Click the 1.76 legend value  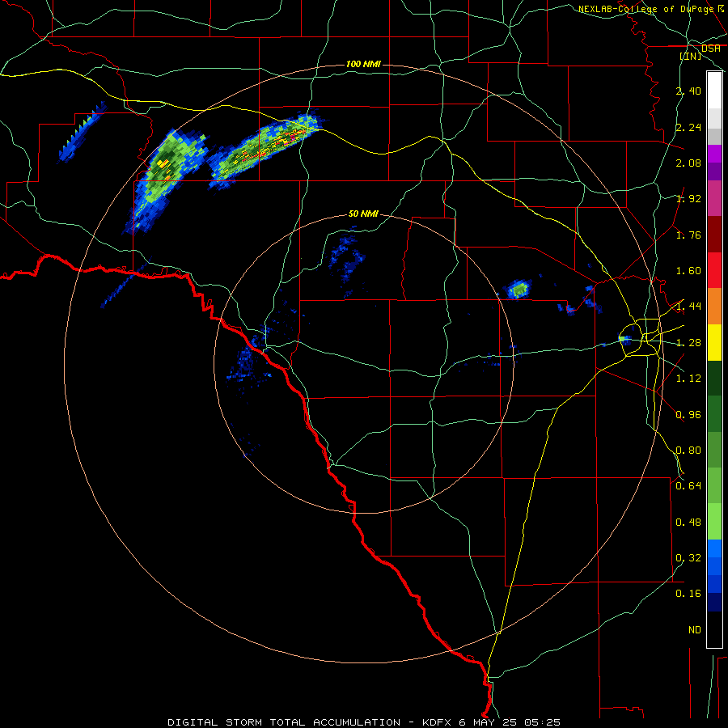pyautogui.click(x=688, y=235)
